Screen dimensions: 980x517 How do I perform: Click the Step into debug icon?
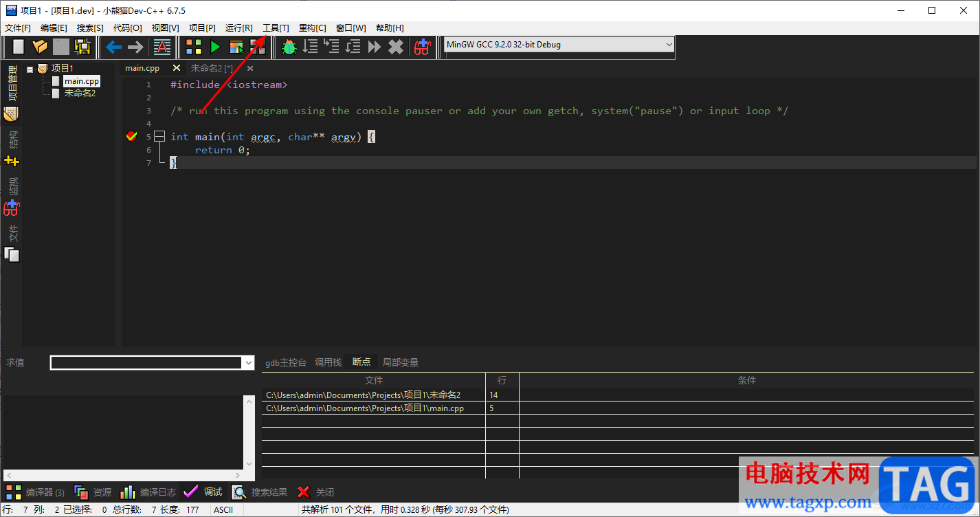332,47
